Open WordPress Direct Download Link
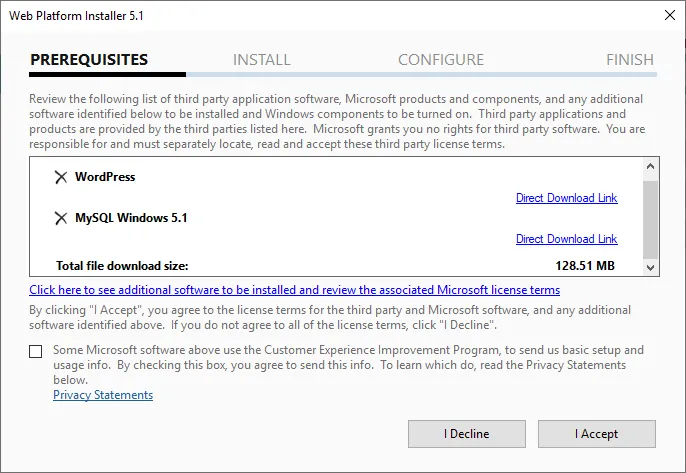This screenshot has width=686, height=473. [566, 198]
